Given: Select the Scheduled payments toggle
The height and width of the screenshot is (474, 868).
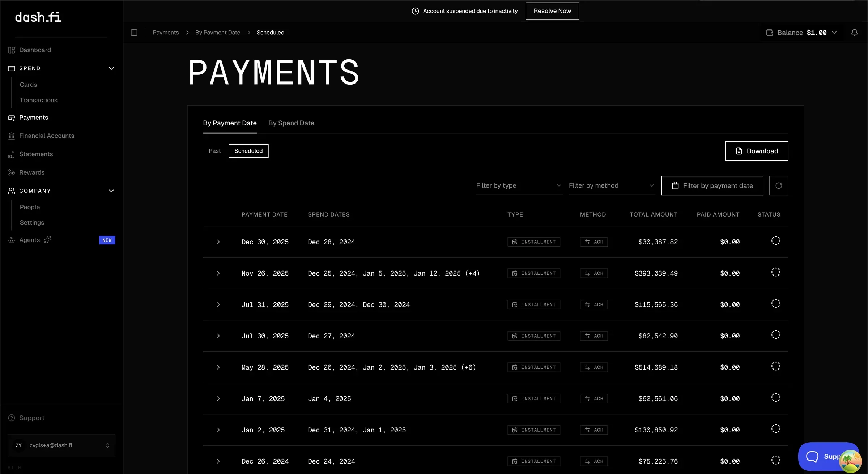Looking at the screenshot, I should [248, 151].
